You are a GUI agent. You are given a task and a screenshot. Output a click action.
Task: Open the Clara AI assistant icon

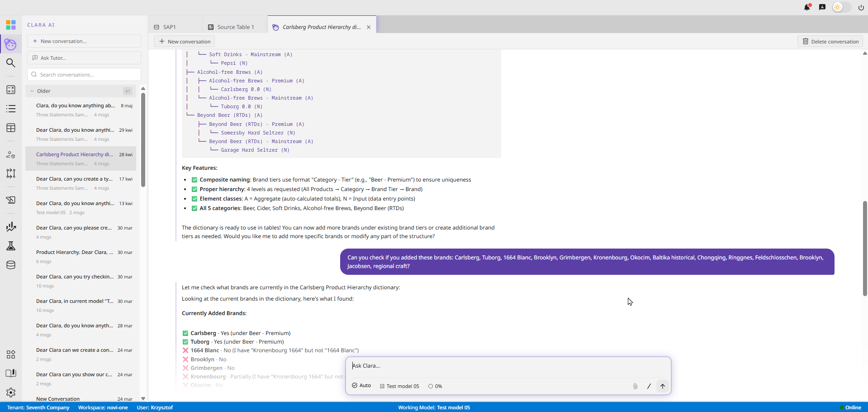tap(11, 44)
